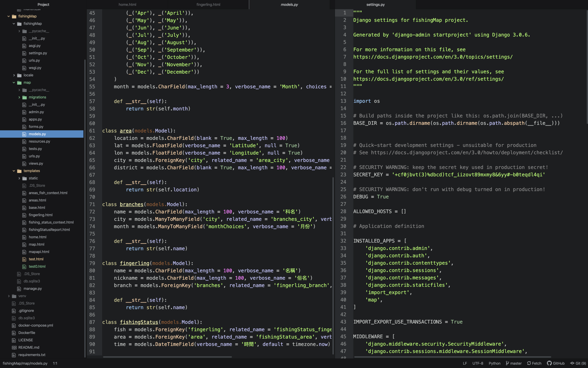The height and width of the screenshot is (368, 588).
Task: Open views.py in the tree
Action: tap(36, 163)
